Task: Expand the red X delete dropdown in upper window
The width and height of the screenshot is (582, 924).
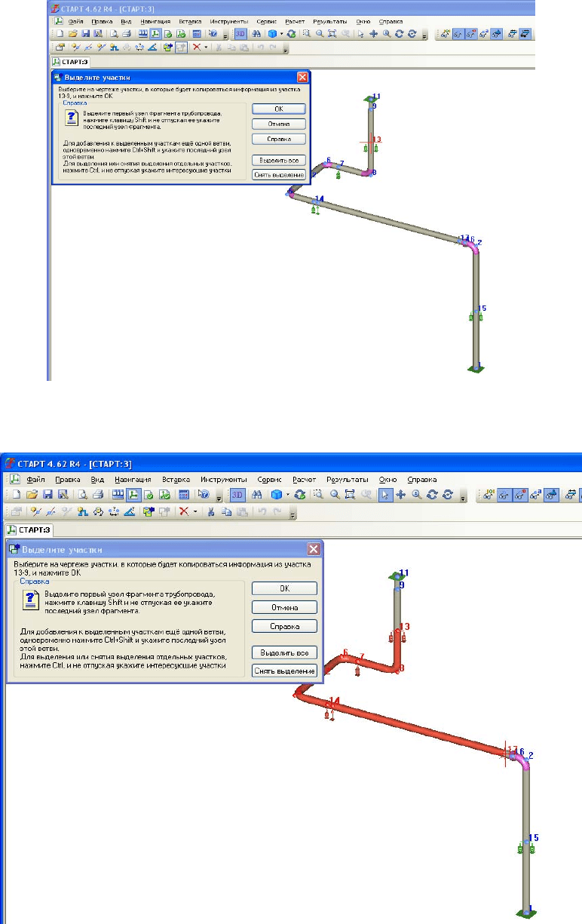Action: (x=206, y=47)
